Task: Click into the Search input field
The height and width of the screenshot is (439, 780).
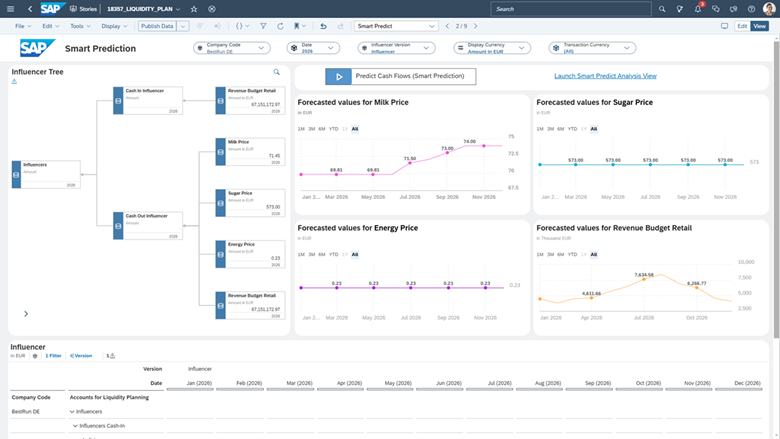Action: [571, 9]
